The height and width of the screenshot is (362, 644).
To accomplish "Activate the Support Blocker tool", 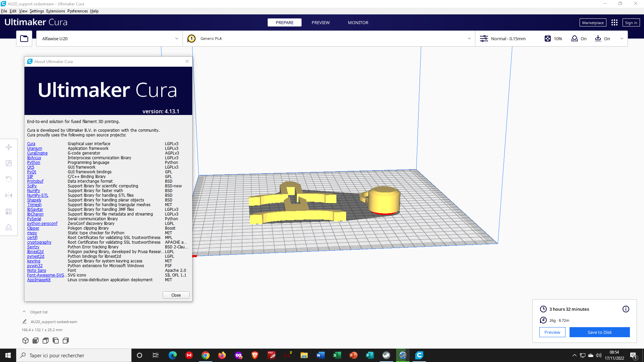I will point(9,228).
